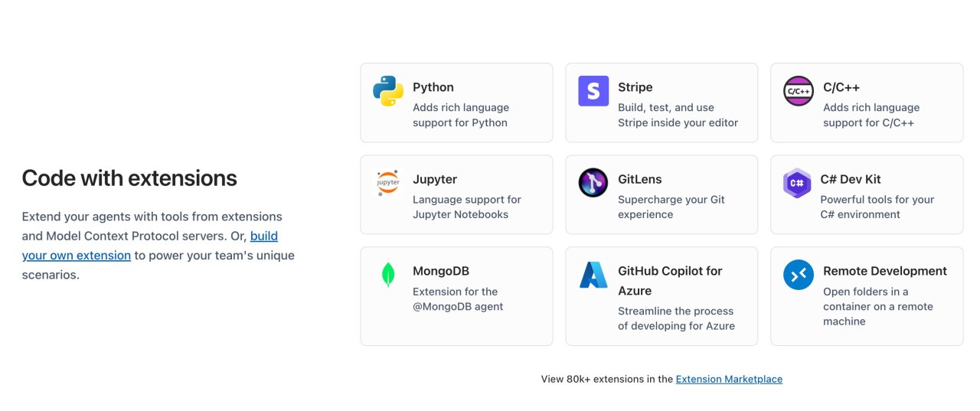This screenshot has height=411, width=980.
Task: Click the Python logo icon
Action: click(x=388, y=91)
